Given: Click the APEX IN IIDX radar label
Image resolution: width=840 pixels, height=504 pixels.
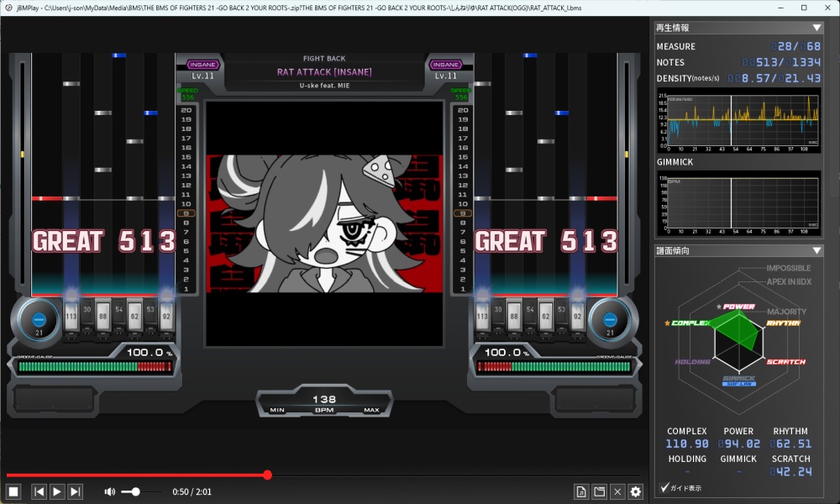Looking at the screenshot, I should pyautogui.click(x=789, y=281).
